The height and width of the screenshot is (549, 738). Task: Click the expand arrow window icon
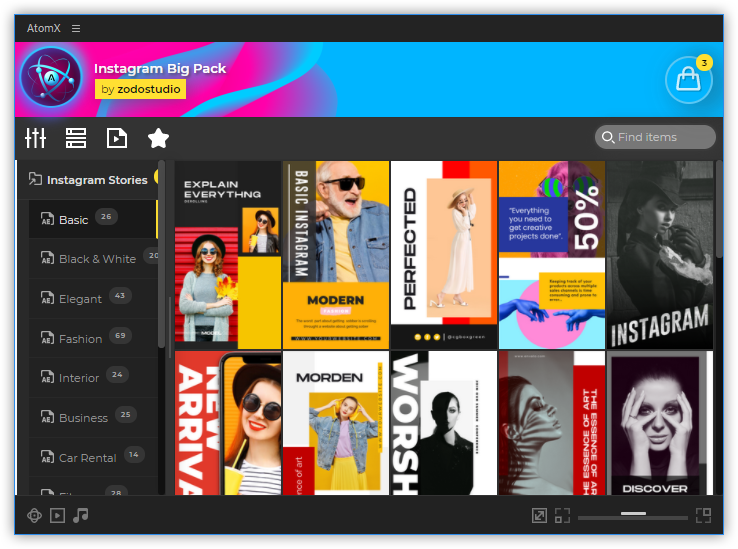[539, 516]
